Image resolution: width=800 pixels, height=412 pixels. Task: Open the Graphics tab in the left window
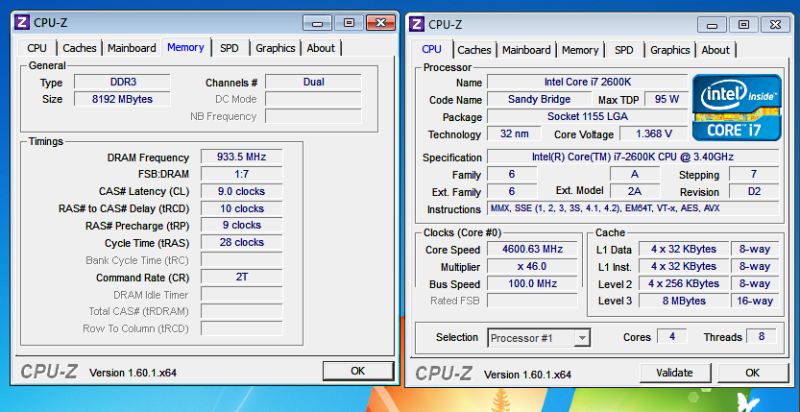(276, 48)
